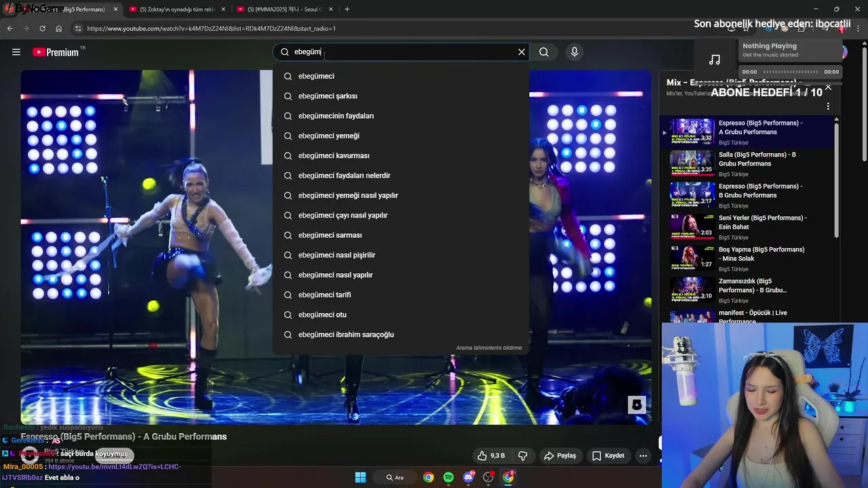Viewport: 868px width, 488px height.
Task: Close the Zoktay tab
Action: pos(224,9)
